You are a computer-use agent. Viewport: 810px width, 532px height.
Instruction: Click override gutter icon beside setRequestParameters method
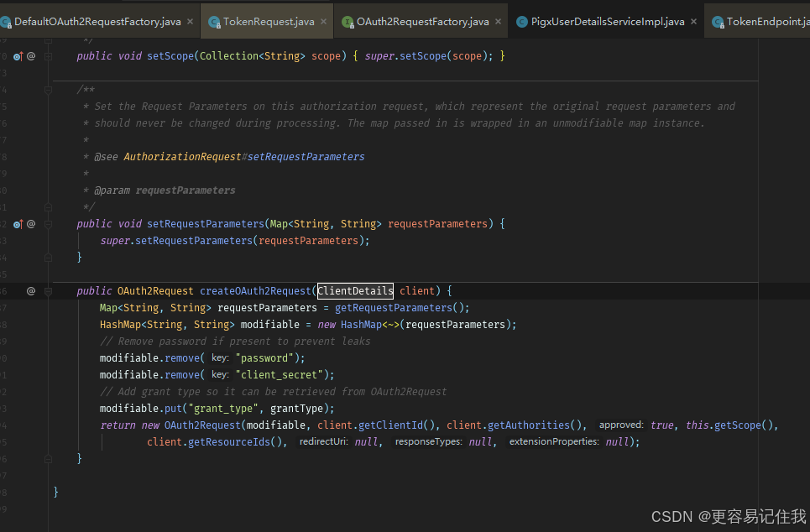(x=18, y=224)
